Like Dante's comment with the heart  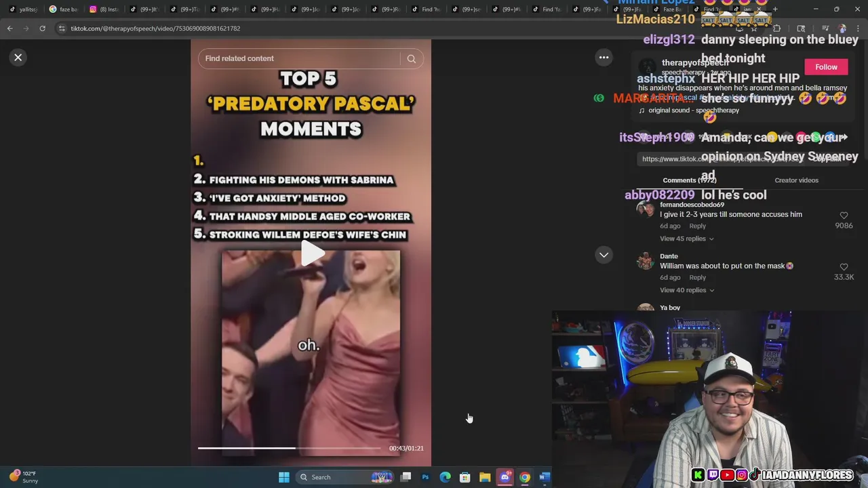pyautogui.click(x=844, y=267)
